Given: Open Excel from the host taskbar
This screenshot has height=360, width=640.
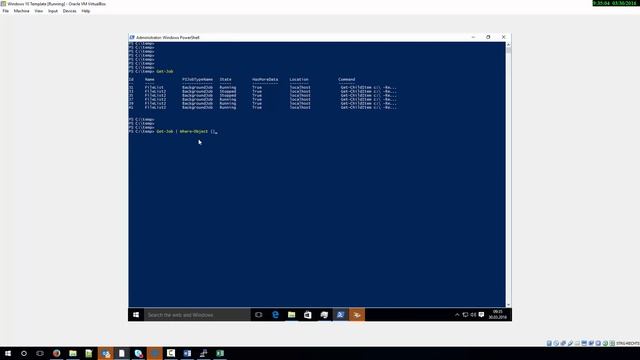Looking at the screenshot, I should (x=220, y=353).
